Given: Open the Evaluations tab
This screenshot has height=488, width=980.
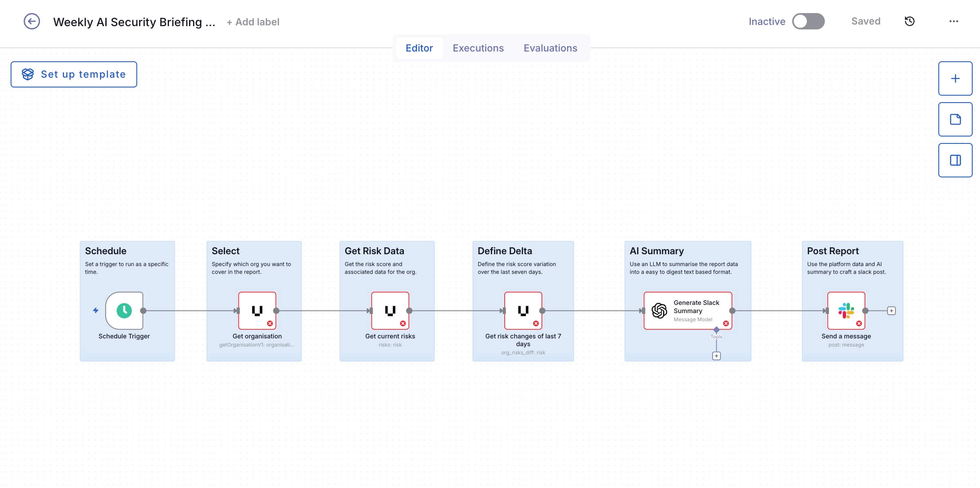Looking at the screenshot, I should (x=550, y=48).
